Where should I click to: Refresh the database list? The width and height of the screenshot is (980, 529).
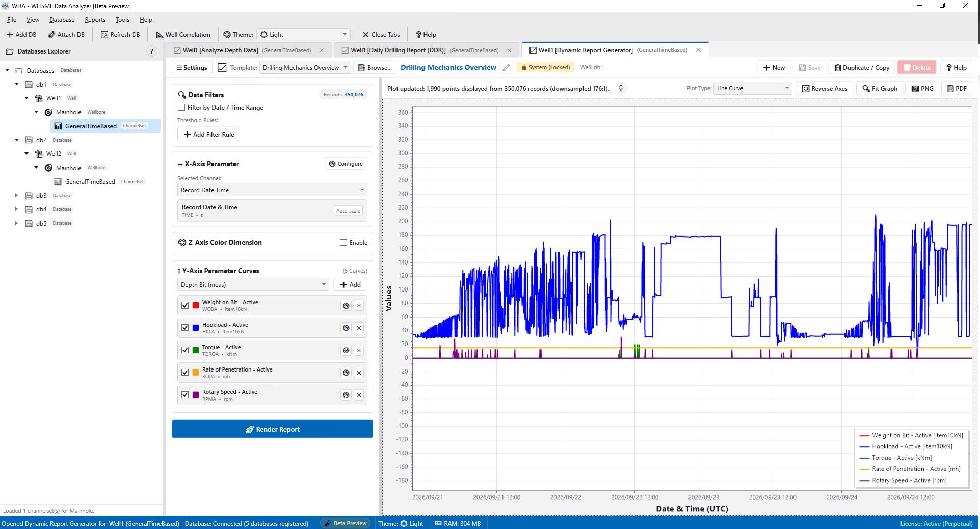coord(120,35)
